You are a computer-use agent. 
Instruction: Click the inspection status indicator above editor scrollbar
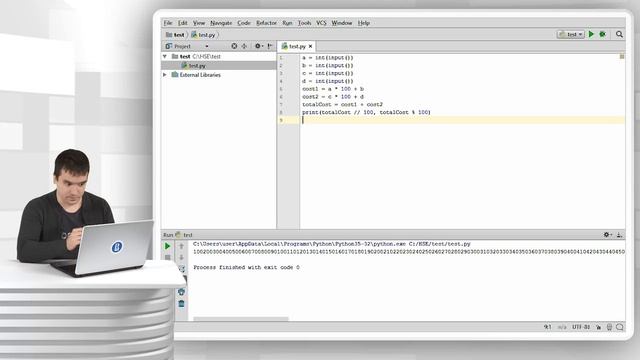(622, 56)
